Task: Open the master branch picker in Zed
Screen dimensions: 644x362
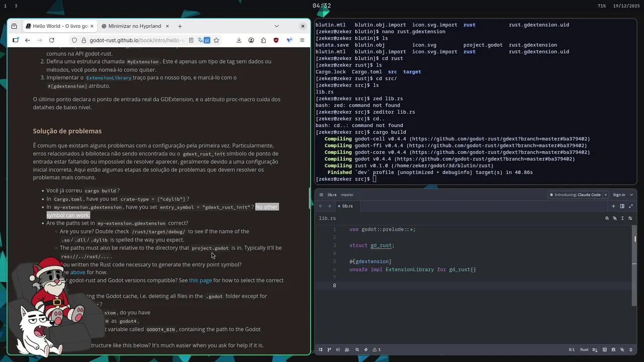Action: pyautogui.click(x=347, y=195)
